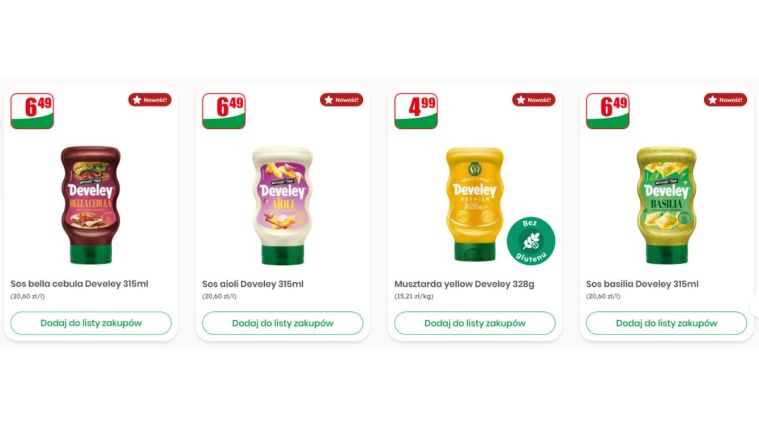Open the Develey basilia bottle image

667,205
